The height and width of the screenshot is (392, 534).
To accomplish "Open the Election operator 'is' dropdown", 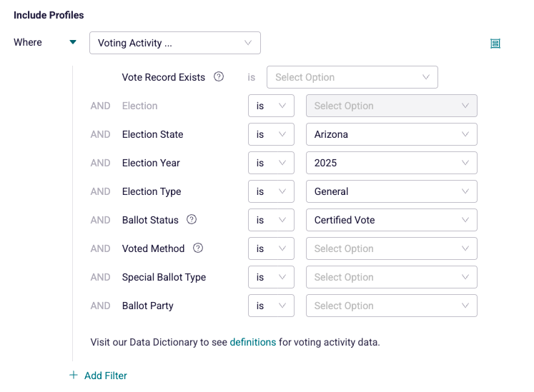I will tap(271, 106).
